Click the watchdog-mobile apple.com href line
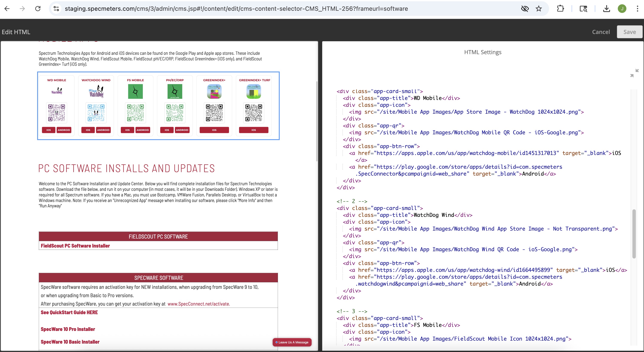This screenshot has width=644, height=352. (x=485, y=153)
